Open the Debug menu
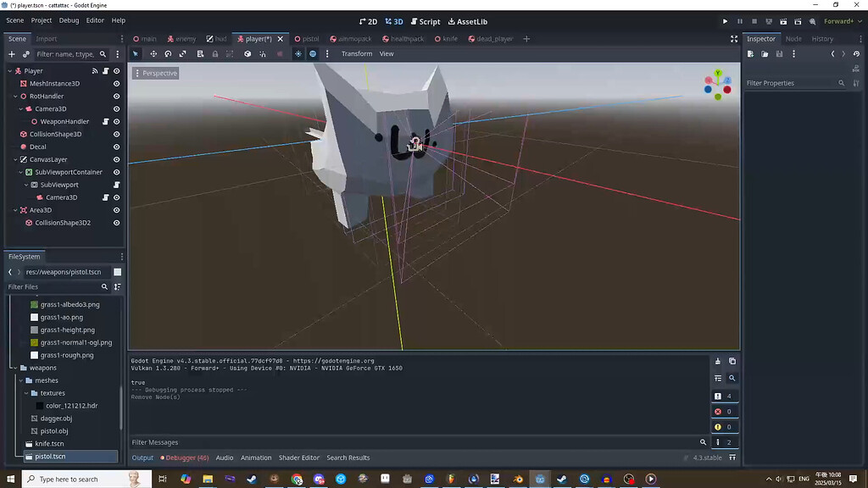 click(69, 20)
